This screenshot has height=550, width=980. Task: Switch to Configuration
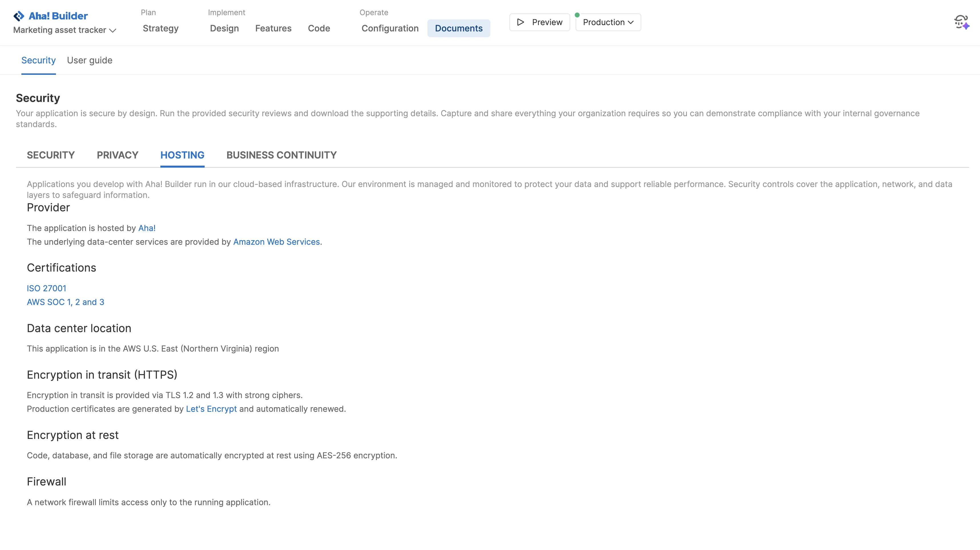click(390, 28)
